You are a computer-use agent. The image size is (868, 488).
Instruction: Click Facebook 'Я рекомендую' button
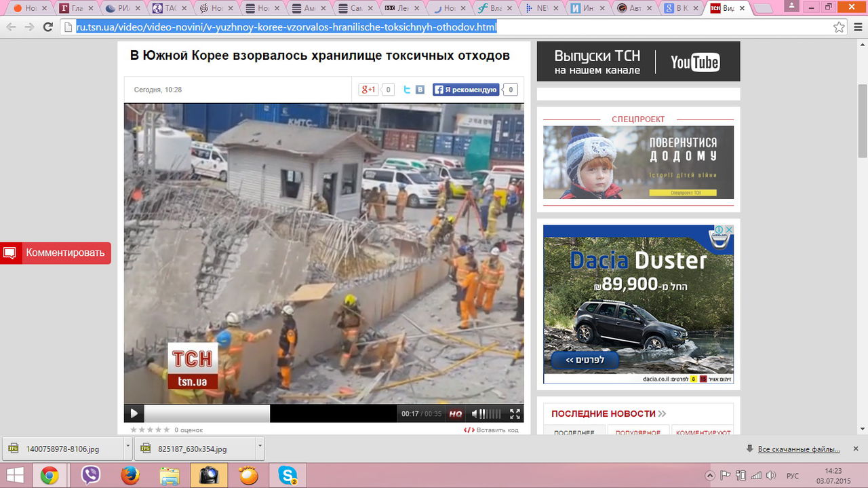click(x=466, y=90)
